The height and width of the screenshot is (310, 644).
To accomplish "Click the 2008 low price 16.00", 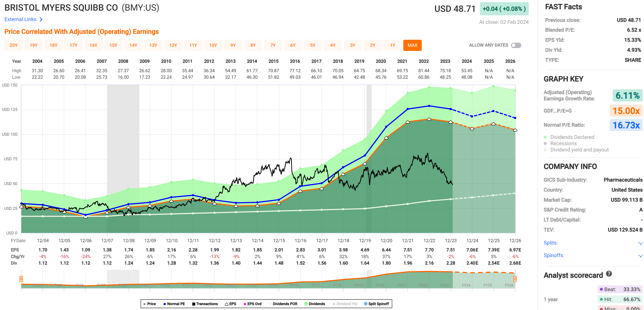I will 123,77.
